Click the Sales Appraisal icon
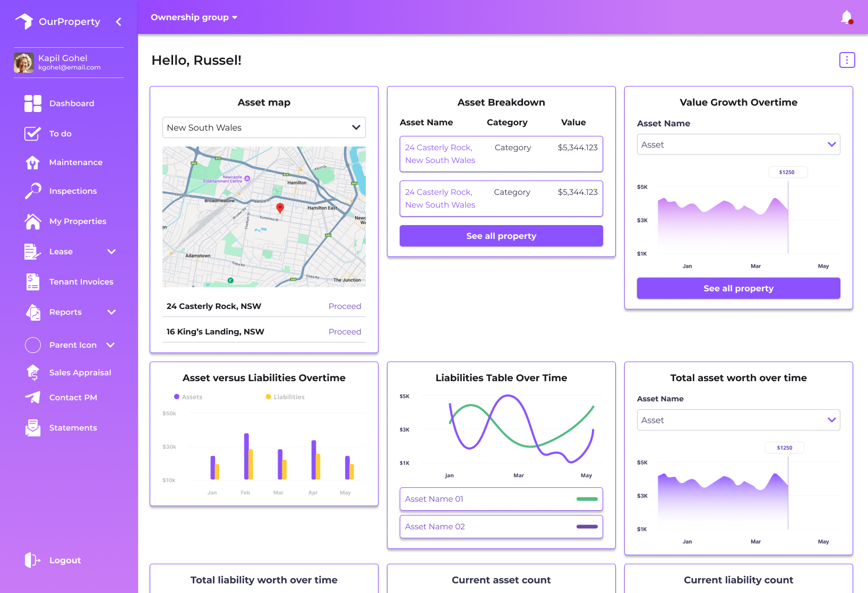The width and height of the screenshot is (868, 593). click(32, 373)
